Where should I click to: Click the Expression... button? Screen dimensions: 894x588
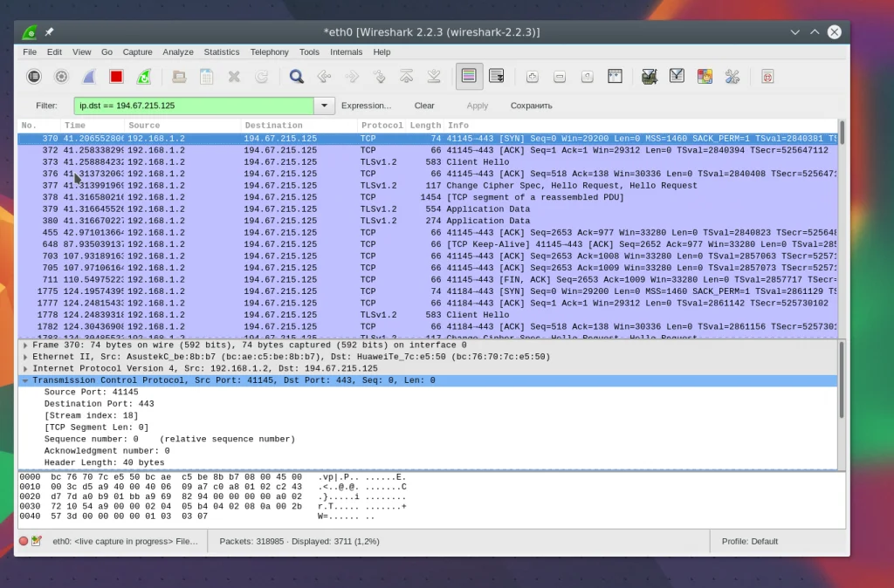366,106
